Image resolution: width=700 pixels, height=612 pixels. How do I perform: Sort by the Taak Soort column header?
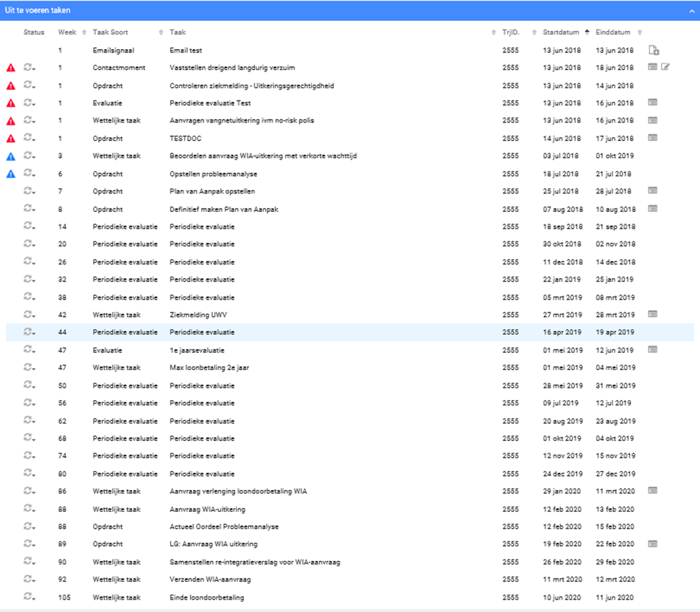click(110, 33)
